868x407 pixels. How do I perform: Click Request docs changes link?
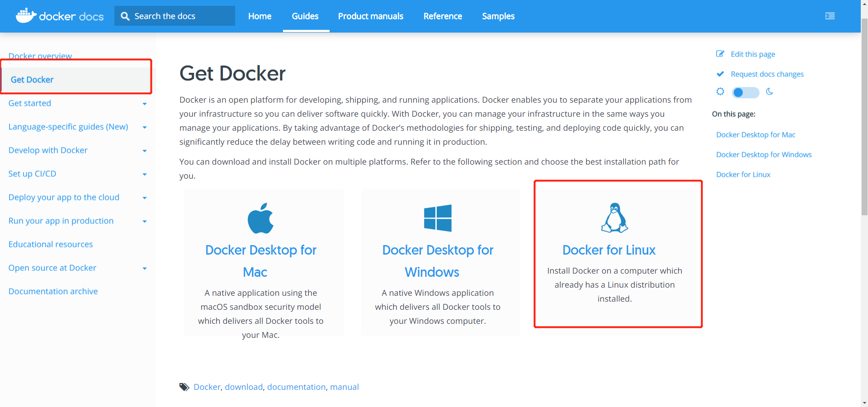tap(767, 74)
